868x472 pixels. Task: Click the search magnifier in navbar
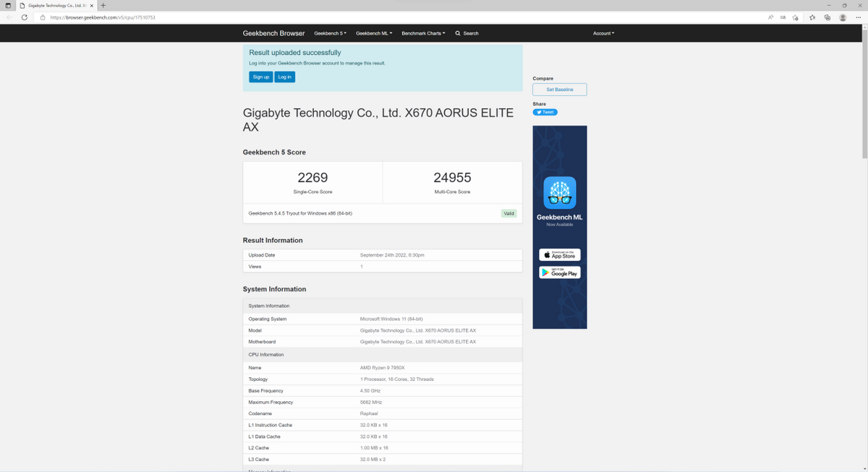[458, 33]
